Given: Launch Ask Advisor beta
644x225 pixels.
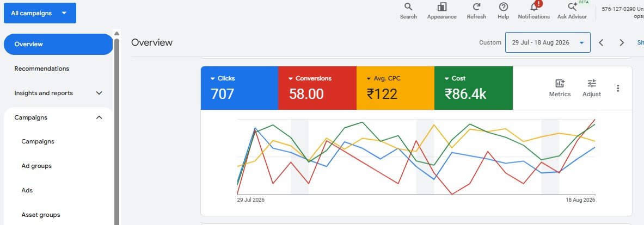Looking at the screenshot, I should pos(572,11).
